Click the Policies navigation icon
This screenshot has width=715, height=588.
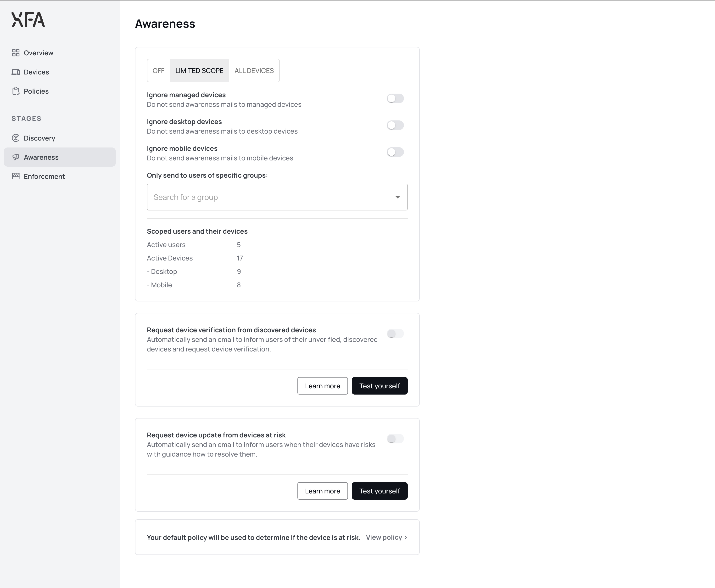point(16,91)
